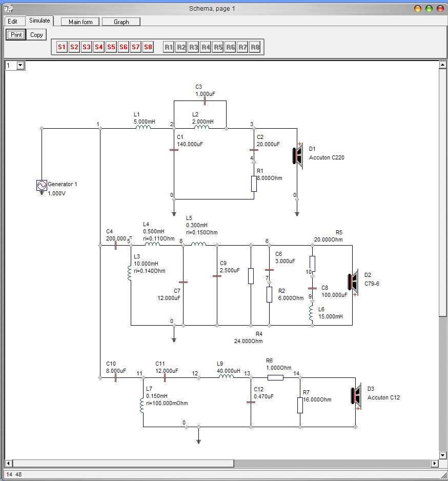Select the D2 C79-6 speaker symbol
This screenshot has width=448, height=481.
353,282
